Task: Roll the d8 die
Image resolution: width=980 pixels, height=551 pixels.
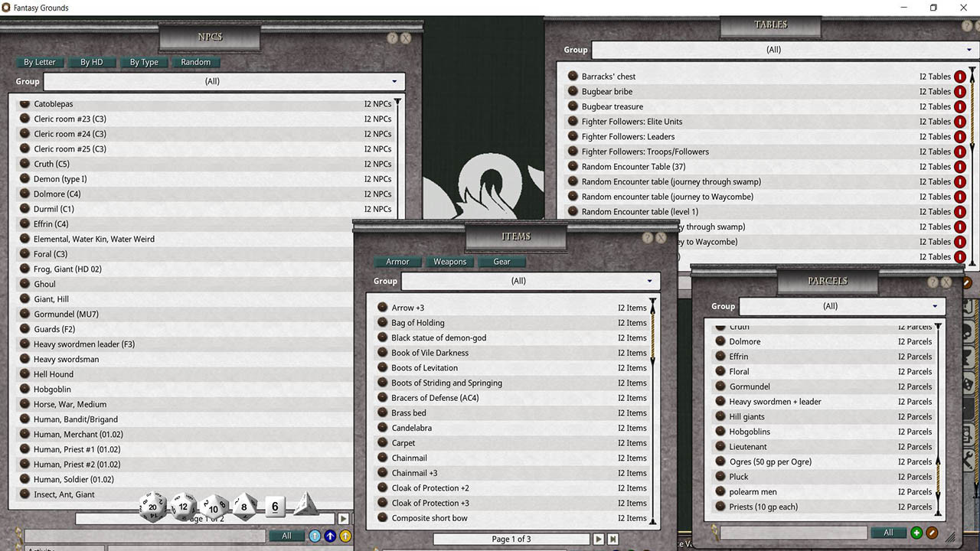Action: pos(243,507)
